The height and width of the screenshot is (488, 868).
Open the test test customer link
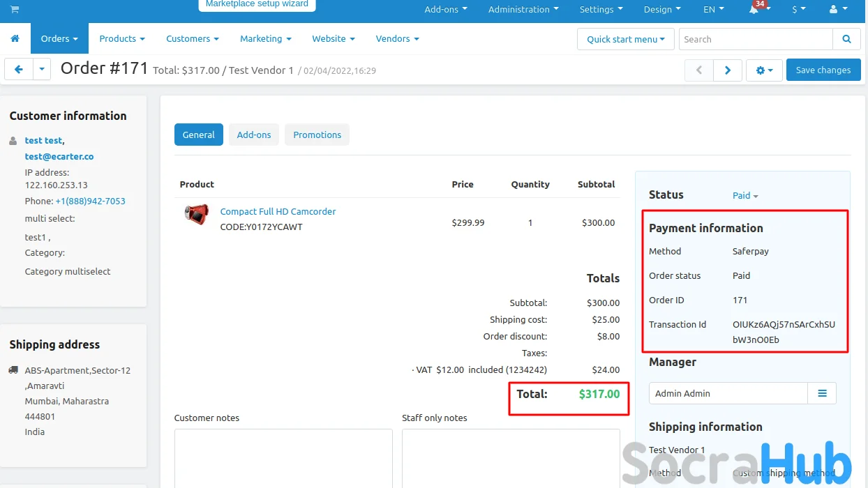(x=43, y=141)
